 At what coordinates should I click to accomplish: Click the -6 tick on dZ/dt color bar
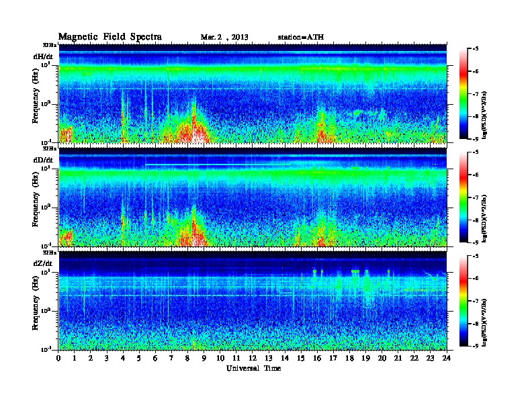coord(476,278)
